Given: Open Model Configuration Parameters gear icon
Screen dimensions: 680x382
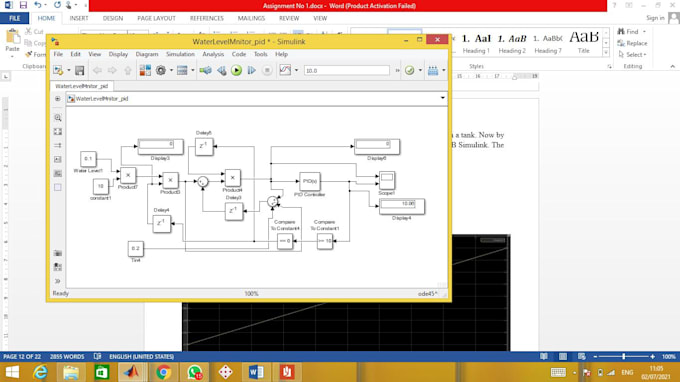Looking at the screenshot, I should pos(161,70).
